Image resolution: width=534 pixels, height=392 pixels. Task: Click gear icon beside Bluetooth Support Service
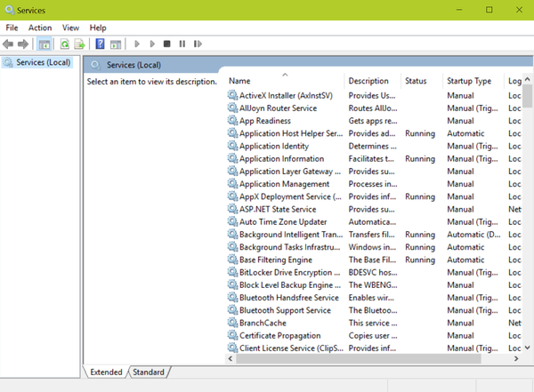coord(232,309)
